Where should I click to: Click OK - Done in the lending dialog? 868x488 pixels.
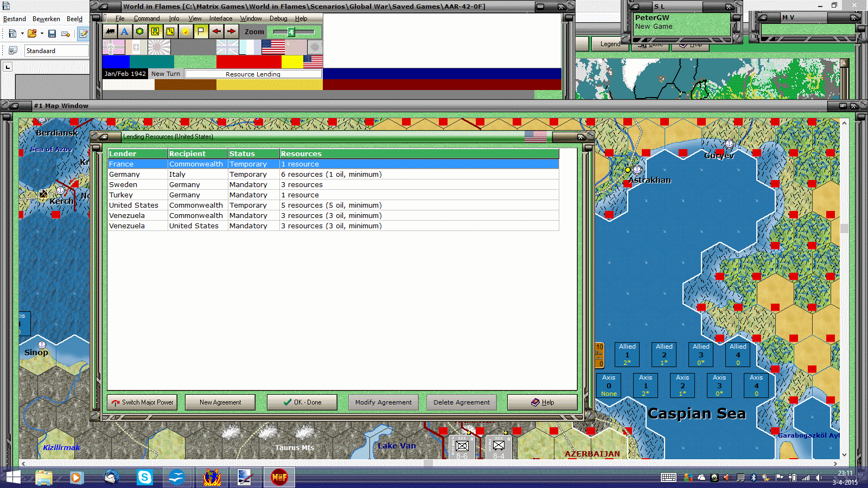[x=302, y=402]
